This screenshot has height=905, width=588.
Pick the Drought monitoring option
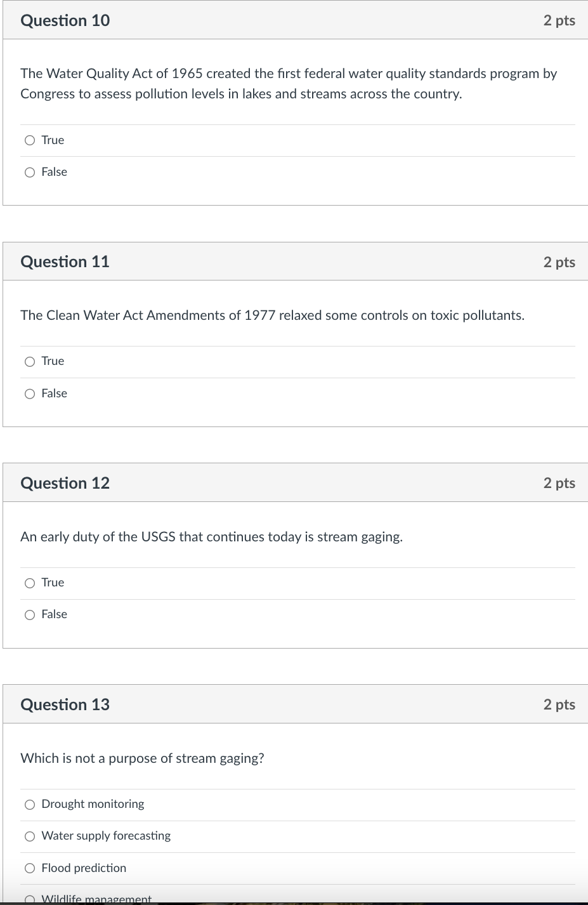pos(30,805)
